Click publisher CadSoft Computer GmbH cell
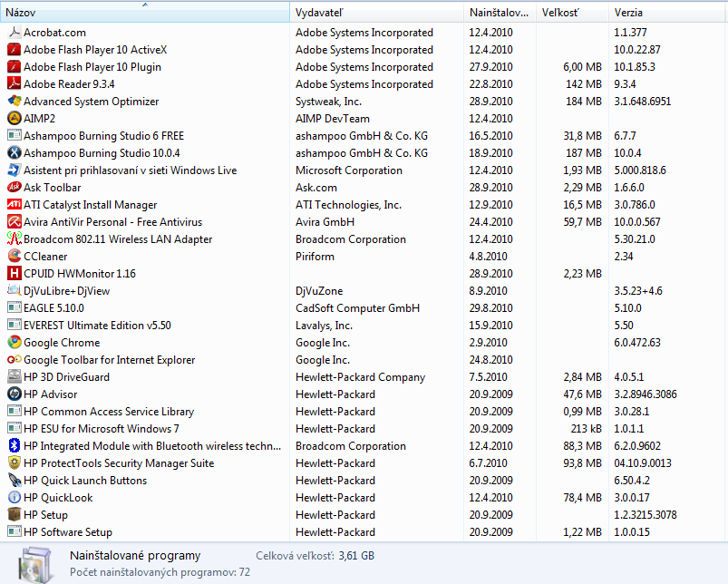Viewport: 728px width, 584px height. tap(357, 308)
